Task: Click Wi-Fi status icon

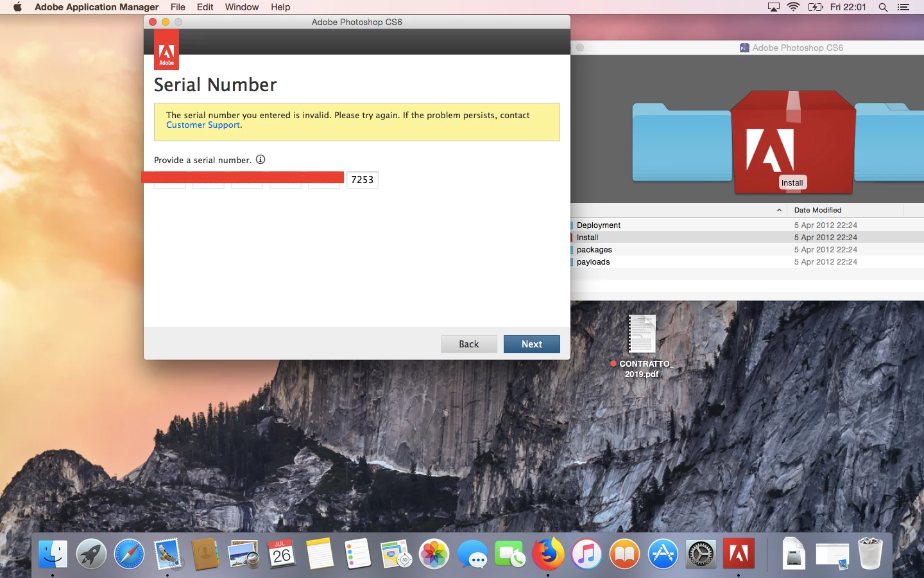Action: tap(794, 7)
